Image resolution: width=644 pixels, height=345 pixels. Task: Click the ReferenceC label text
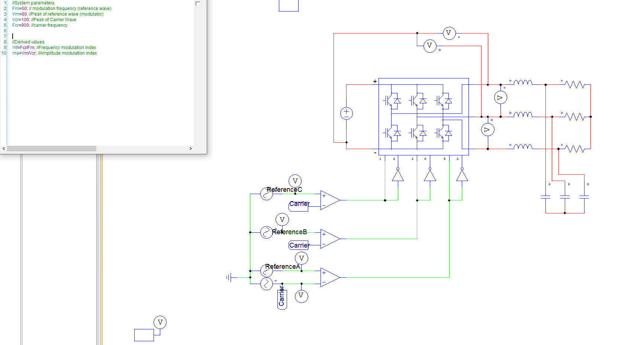coord(284,190)
